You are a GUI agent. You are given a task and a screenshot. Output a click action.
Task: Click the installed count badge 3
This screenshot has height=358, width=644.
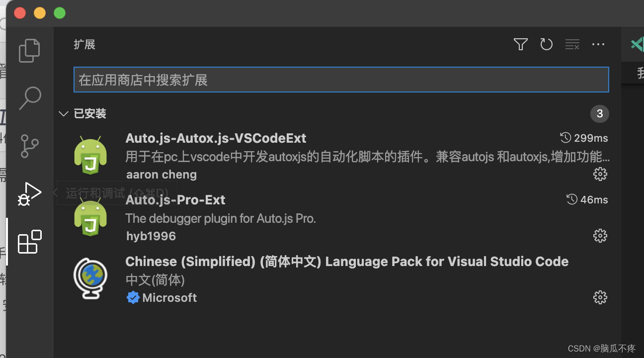[x=599, y=114]
